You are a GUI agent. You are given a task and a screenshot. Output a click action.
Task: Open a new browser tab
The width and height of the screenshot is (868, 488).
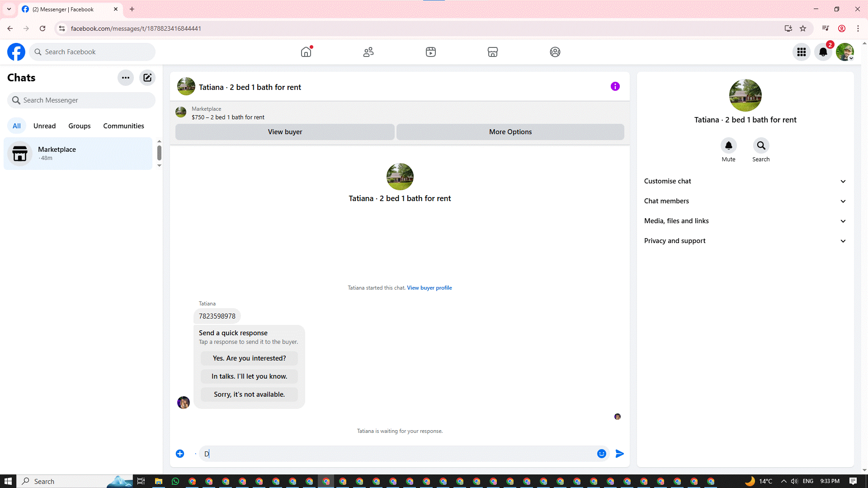pyautogui.click(x=132, y=9)
